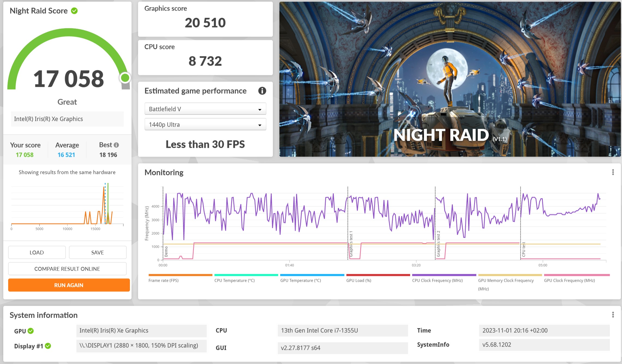Click the Graphics score value 20 510
Image resolution: width=622 pixels, height=364 pixels.
[x=205, y=23]
